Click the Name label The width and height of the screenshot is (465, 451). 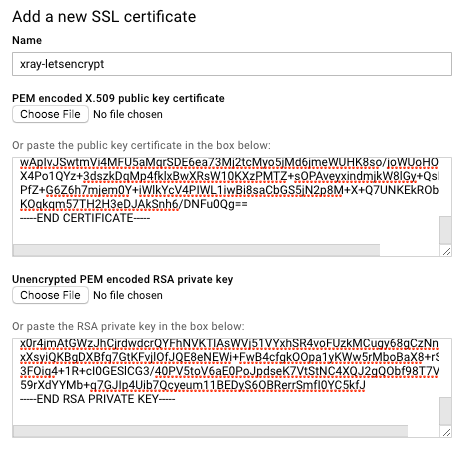[27, 40]
